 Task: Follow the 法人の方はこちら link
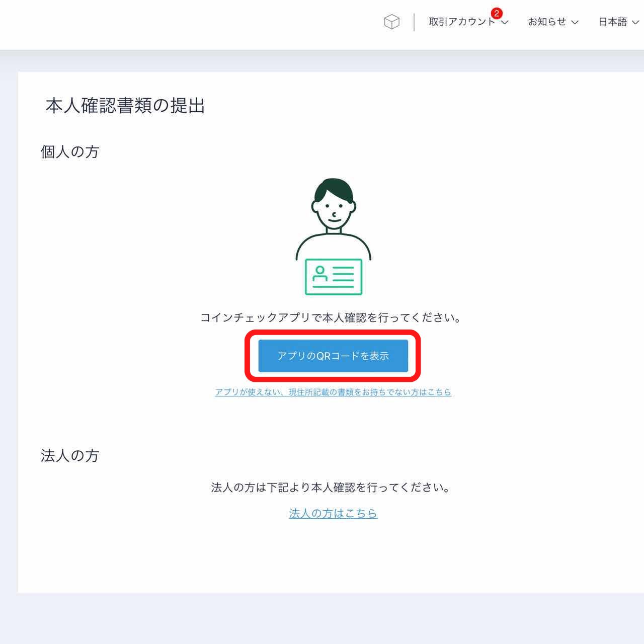tap(333, 513)
